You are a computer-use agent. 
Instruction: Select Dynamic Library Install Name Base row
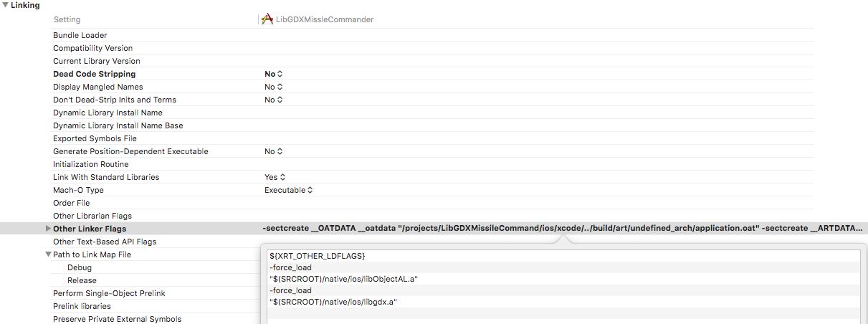pos(118,125)
